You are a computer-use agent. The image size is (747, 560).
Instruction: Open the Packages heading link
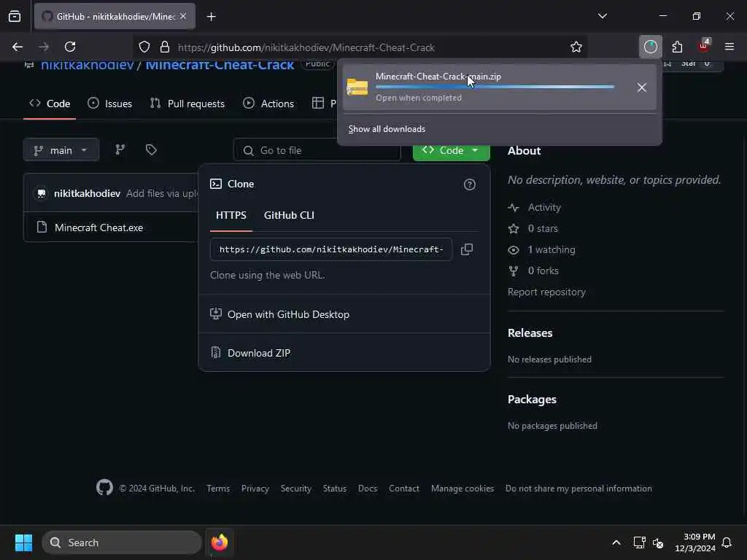point(532,399)
